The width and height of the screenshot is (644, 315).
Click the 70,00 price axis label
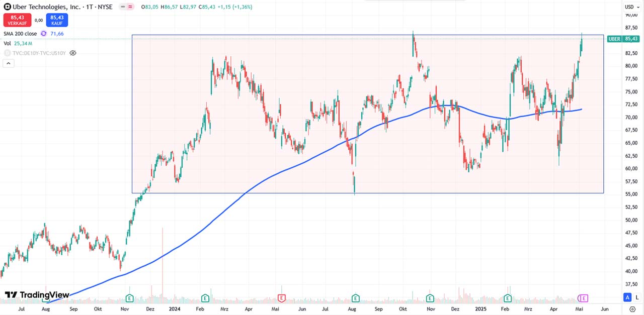coord(631,118)
